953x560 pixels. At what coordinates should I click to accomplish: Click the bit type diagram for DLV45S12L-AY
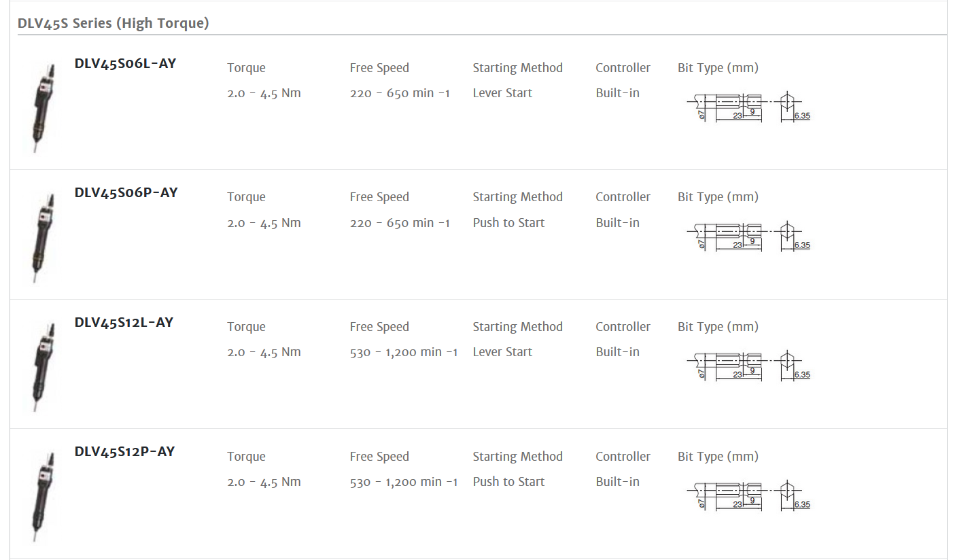[x=748, y=366]
